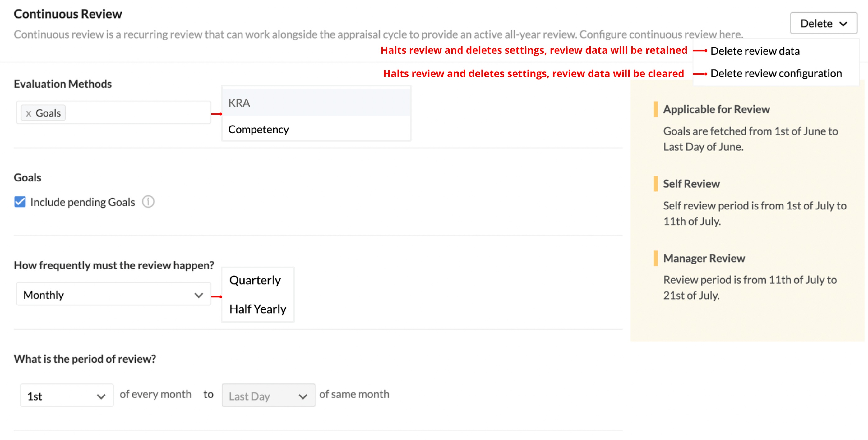
Task: Click the Manager Review heading
Action: click(x=704, y=258)
